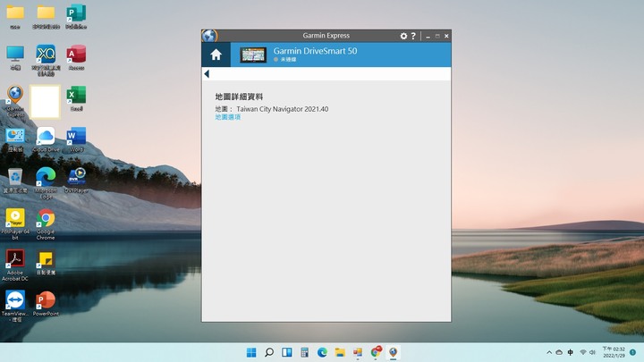Open the notification badge in tray
Screen dimensions: 644x362
point(633,352)
